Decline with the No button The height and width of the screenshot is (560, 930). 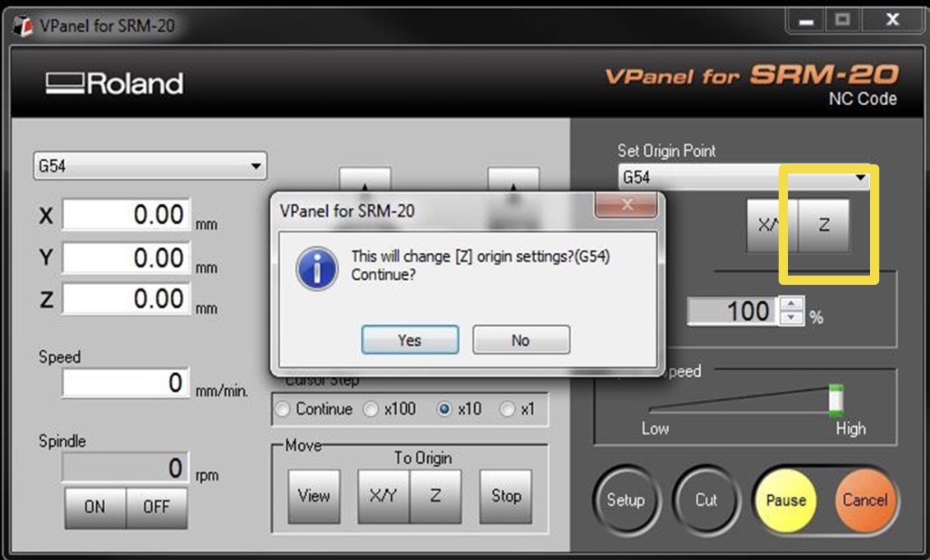(x=521, y=340)
